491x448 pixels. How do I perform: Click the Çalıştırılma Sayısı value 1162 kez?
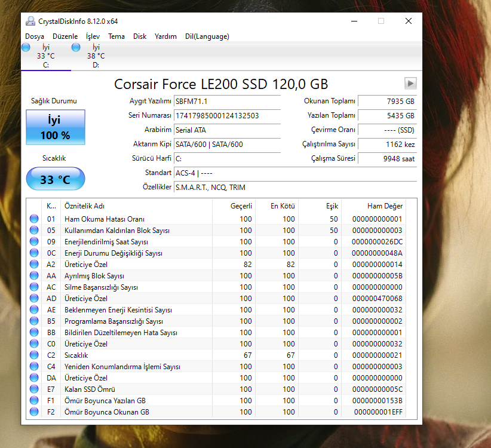[x=387, y=145]
